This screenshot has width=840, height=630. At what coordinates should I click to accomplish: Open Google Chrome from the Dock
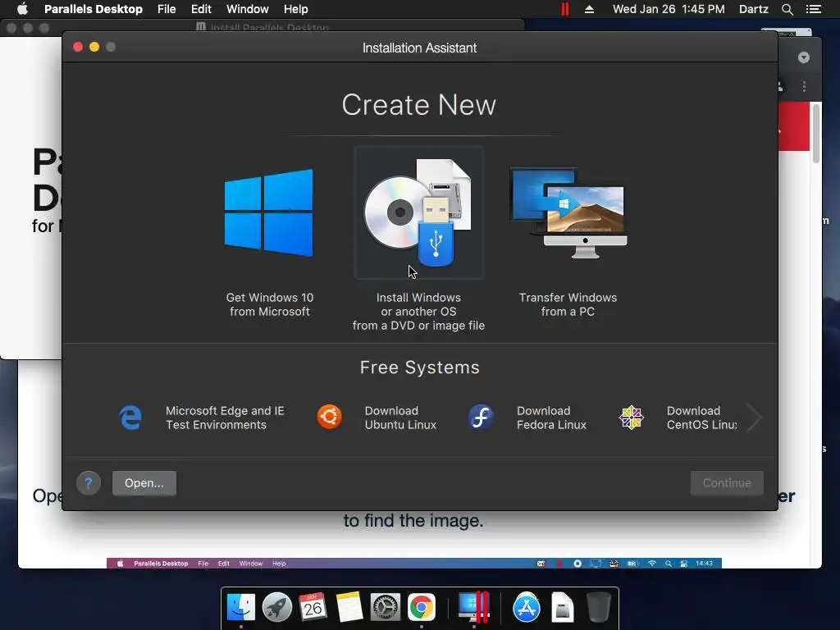(422, 607)
